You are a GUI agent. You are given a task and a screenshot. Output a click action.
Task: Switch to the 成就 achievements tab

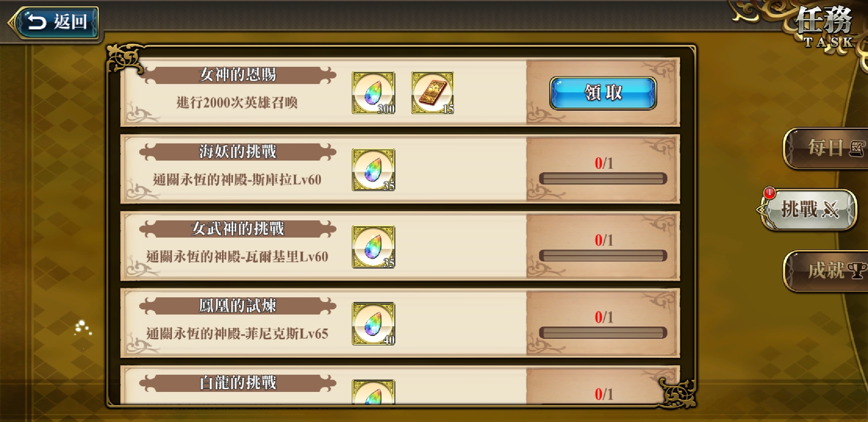coord(826,271)
